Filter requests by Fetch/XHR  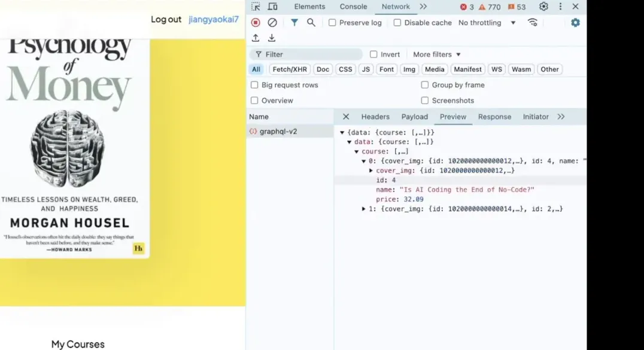290,69
